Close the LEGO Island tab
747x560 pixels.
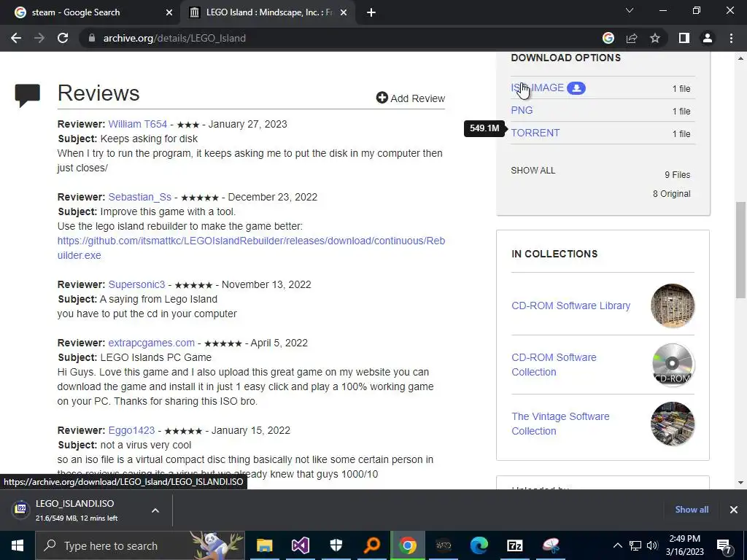[344, 12]
